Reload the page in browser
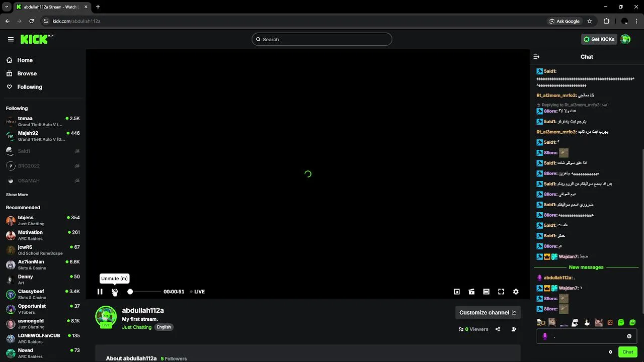Image resolution: width=644 pixels, height=362 pixels. (31, 21)
